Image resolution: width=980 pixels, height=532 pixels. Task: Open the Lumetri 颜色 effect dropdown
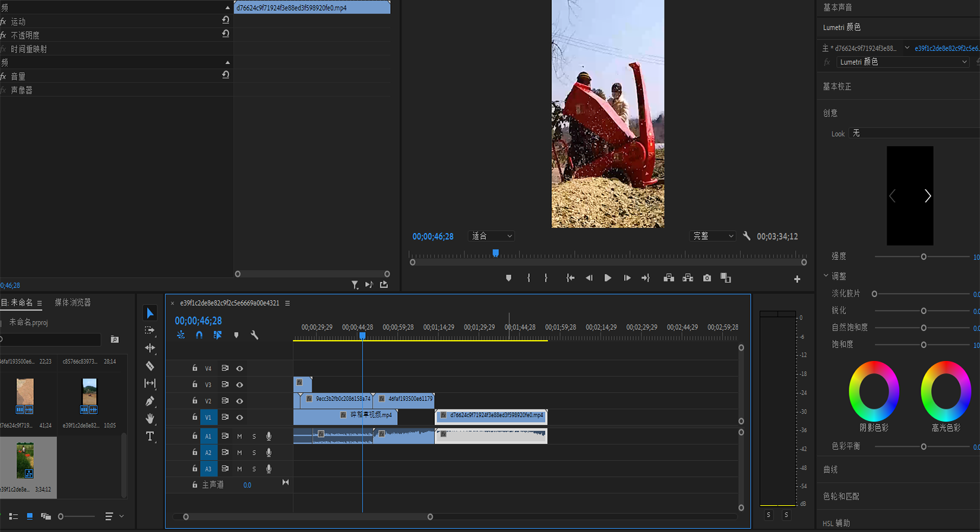coord(902,62)
